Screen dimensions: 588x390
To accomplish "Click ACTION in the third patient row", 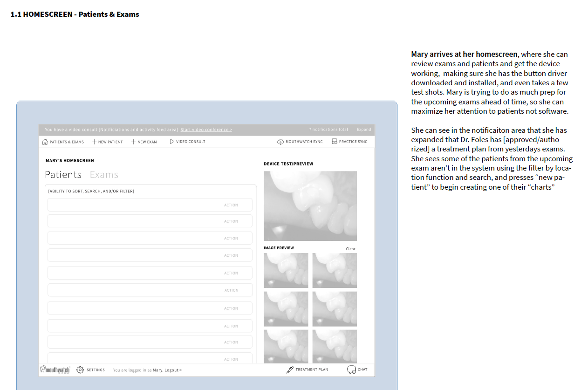I will click(x=231, y=238).
